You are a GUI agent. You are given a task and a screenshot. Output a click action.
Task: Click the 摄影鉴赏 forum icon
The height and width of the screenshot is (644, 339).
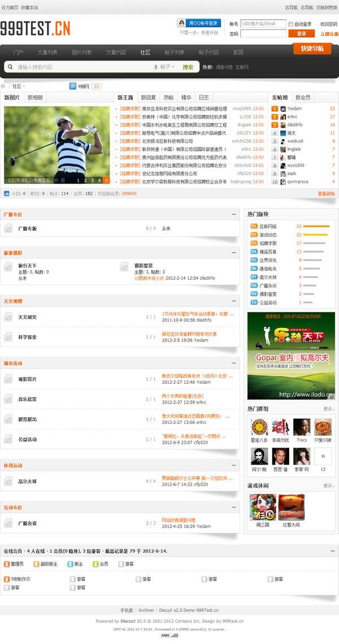[124, 267]
